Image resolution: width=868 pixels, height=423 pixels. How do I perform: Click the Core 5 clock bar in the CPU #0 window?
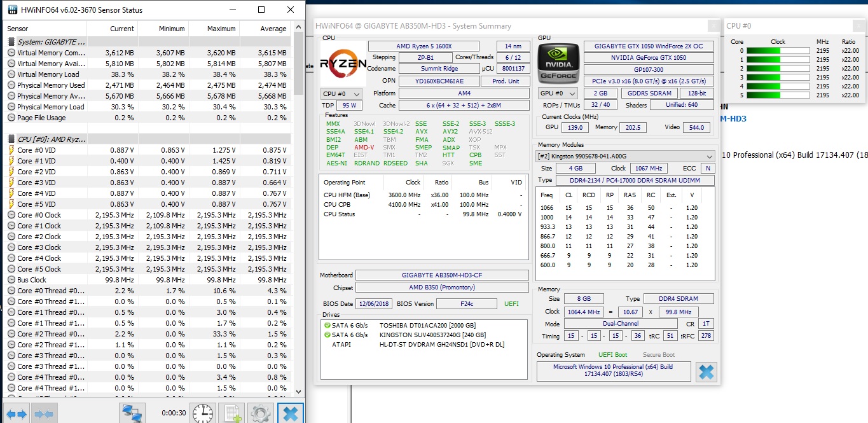(778, 95)
